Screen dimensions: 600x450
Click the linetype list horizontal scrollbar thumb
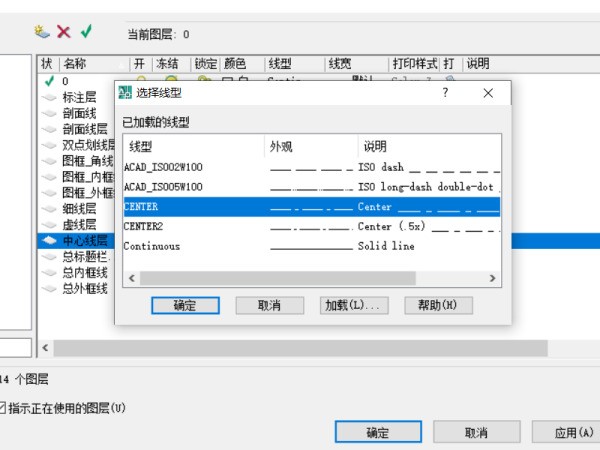click(278, 278)
